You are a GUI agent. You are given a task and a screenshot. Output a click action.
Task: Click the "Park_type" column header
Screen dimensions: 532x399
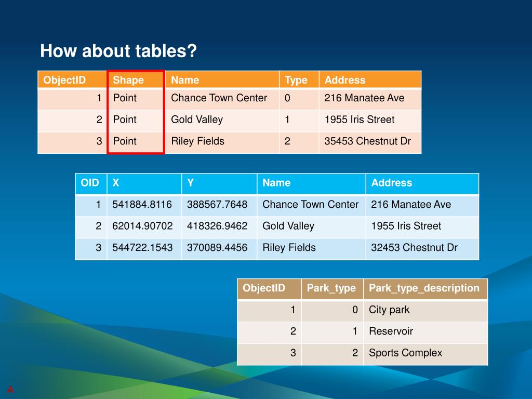tap(331, 288)
